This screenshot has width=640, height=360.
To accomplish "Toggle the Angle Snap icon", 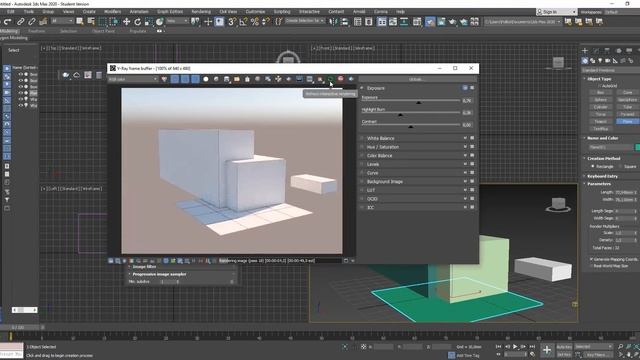I will pyautogui.click(x=243, y=22).
